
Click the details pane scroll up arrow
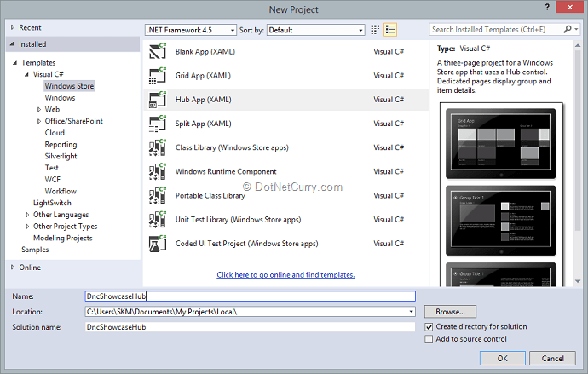[x=578, y=46]
